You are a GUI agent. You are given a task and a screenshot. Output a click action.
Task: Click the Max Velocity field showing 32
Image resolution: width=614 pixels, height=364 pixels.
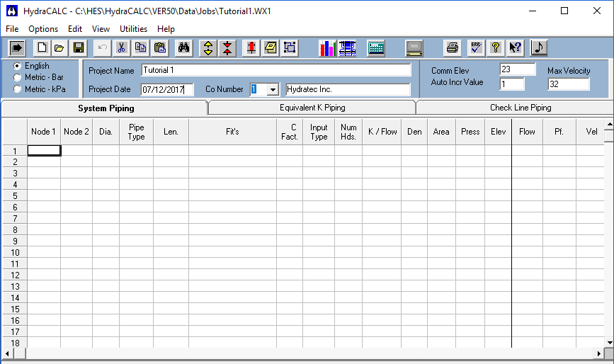tap(569, 84)
